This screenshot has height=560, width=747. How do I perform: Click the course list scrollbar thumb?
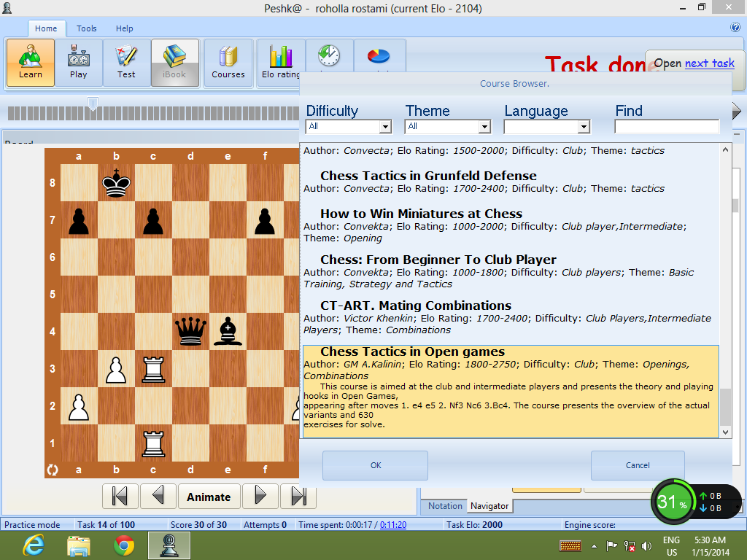[725, 408]
